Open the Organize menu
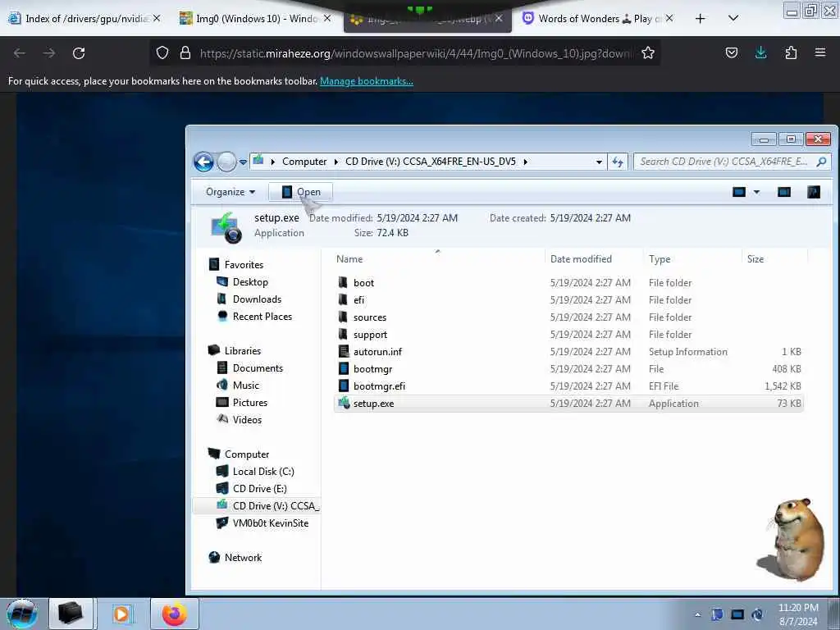The image size is (840, 630). click(231, 192)
